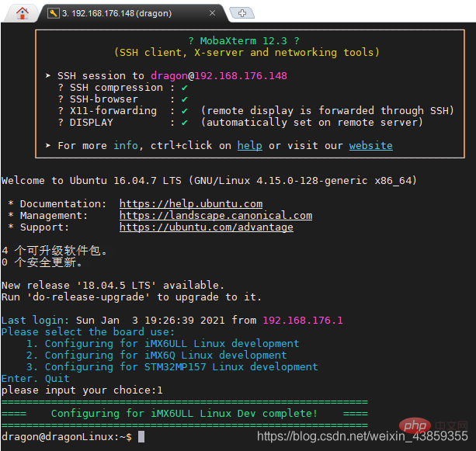The height and width of the screenshot is (451, 476).
Task: Close the 192.168.176.148 (dragon) tab
Action: coord(212,13)
